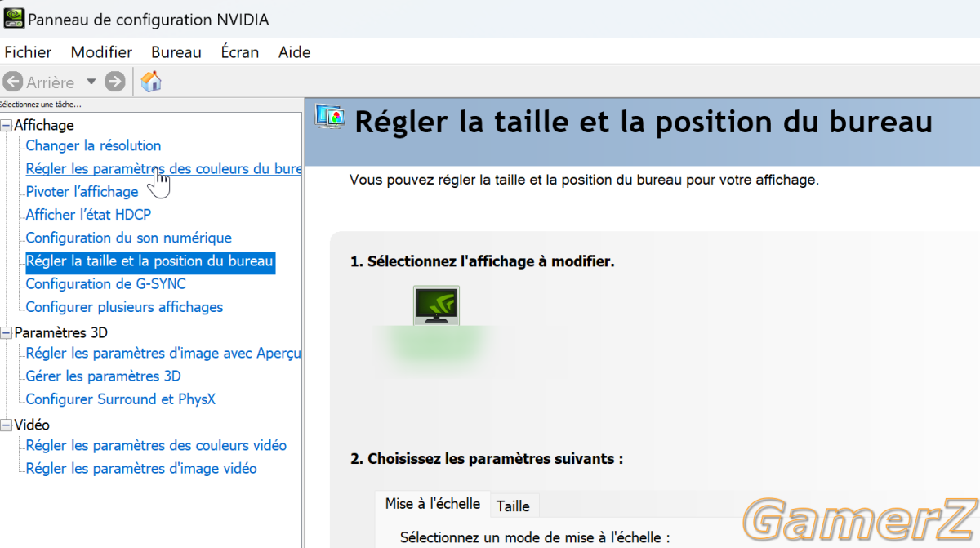Click the Forward arrow icon
This screenshot has width=980, height=548.
click(x=115, y=82)
